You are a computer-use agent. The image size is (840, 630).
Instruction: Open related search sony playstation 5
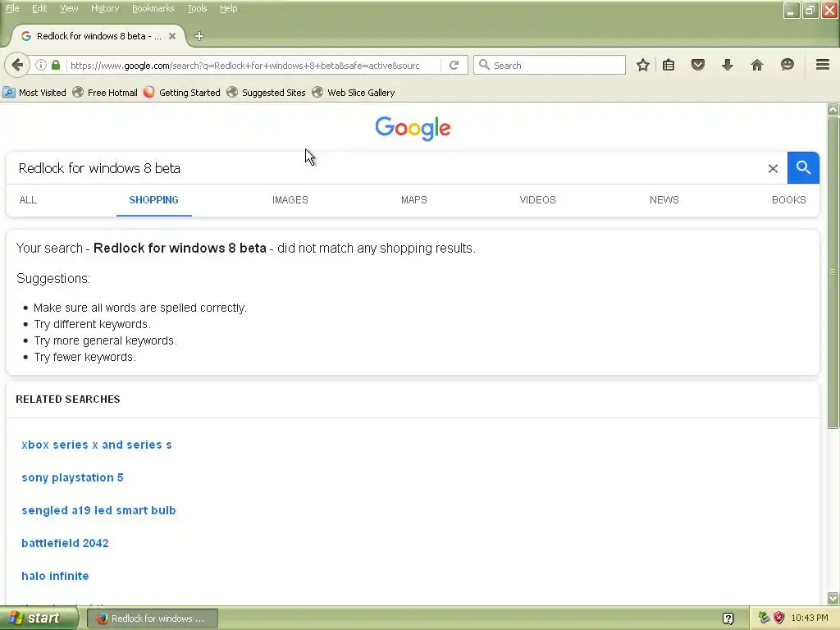[72, 477]
